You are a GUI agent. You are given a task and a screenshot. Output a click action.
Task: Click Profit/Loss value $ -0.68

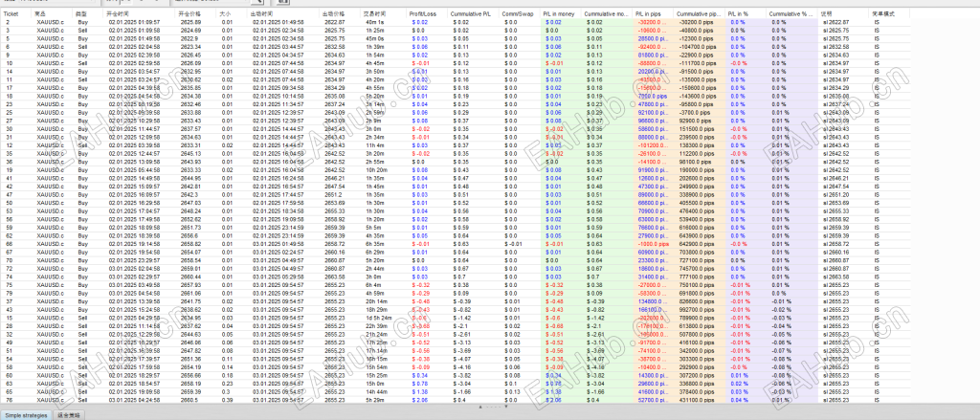(x=420, y=325)
